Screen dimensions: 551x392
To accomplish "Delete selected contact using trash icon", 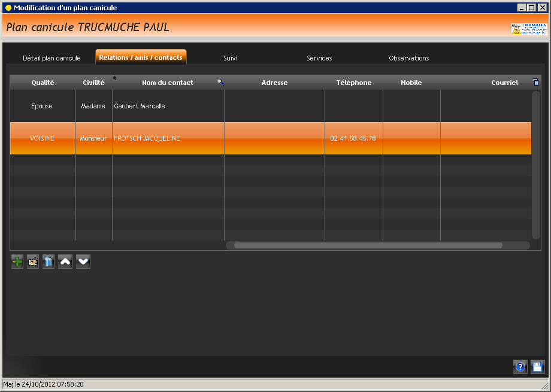I will point(49,262).
